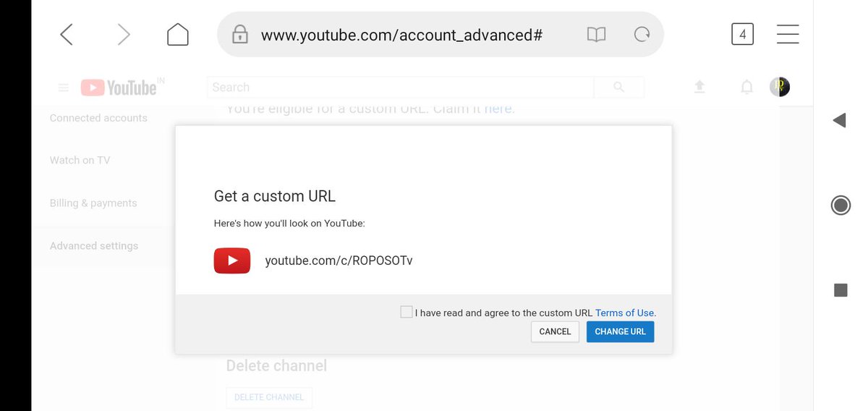Go to the browser home page icon
This screenshot has height=411, width=868.
pyautogui.click(x=178, y=34)
